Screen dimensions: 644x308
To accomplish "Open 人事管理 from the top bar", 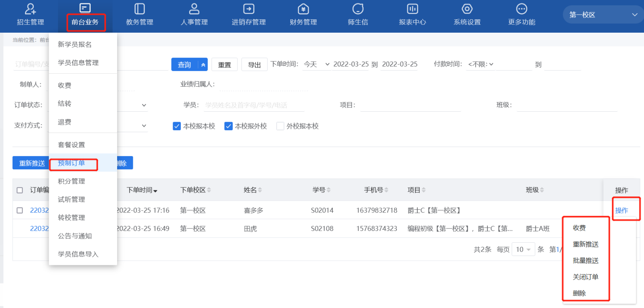I will (x=194, y=9).
